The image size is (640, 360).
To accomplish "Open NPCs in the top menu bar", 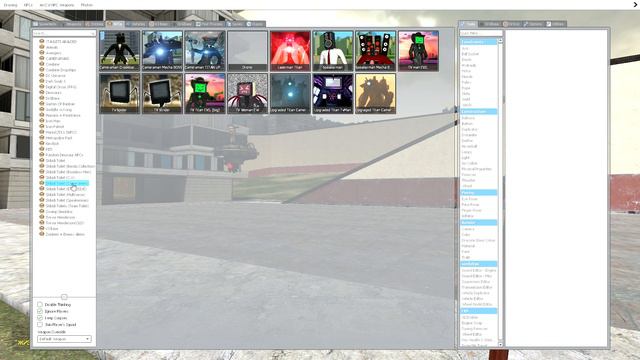I will pyautogui.click(x=28, y=5).
